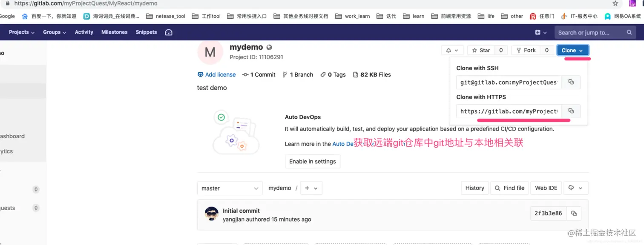
Task: Select the SSH clone URL field
Action: click(x=509, y=82)
